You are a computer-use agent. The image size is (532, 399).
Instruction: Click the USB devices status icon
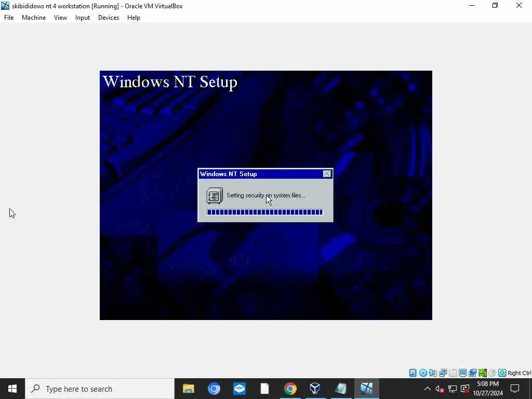click(453, 373)
